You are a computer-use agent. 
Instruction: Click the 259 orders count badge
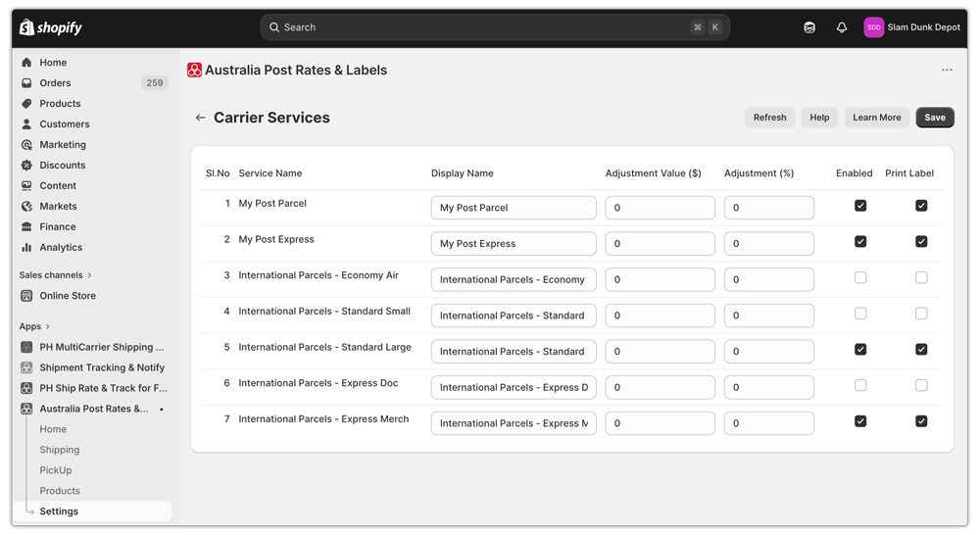(155, 83)
